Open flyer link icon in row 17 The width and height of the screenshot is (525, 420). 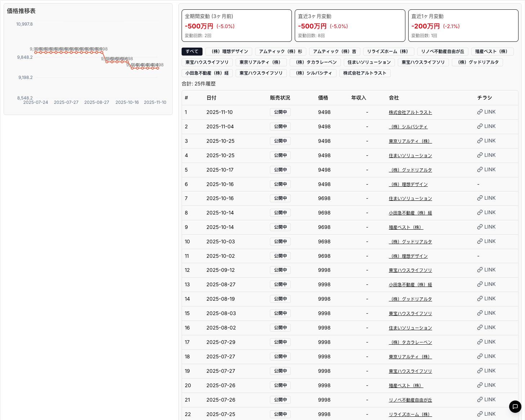(480, 342)
